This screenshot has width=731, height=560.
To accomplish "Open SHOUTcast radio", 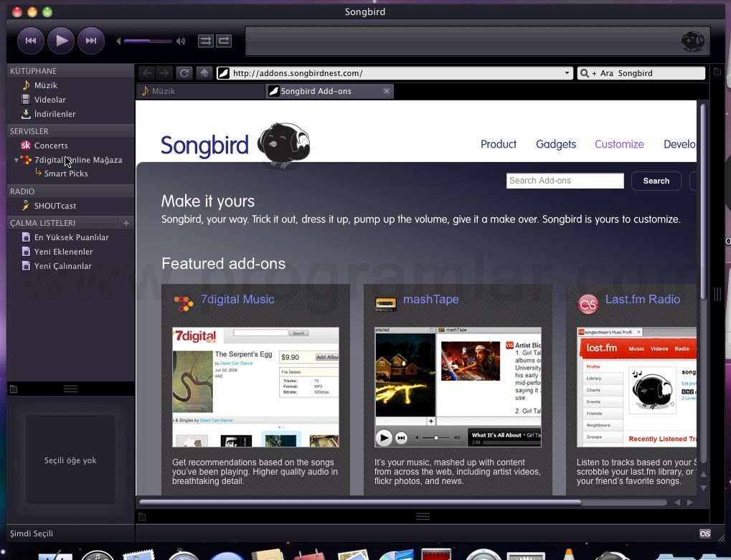I will pyautogui.click(x=55, y=206).
